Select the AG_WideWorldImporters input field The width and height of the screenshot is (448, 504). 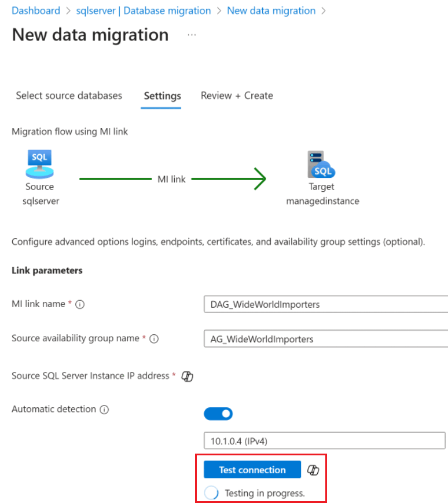pyautogui.click(x=324, y=339)
